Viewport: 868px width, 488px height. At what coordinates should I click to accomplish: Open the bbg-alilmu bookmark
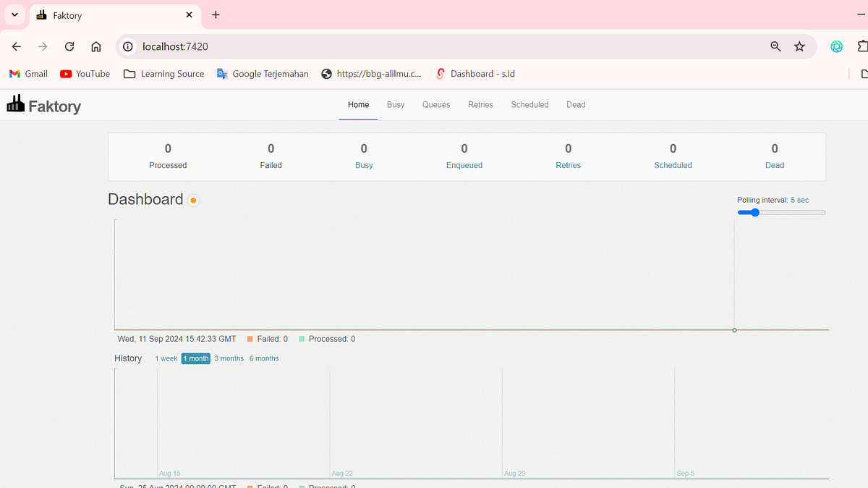(x=371, y=74)
